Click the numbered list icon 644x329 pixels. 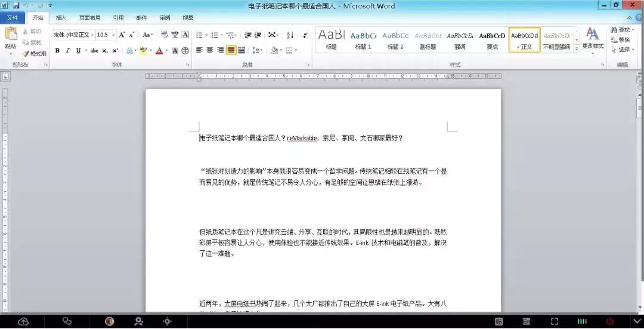click(x=215, y=35)
